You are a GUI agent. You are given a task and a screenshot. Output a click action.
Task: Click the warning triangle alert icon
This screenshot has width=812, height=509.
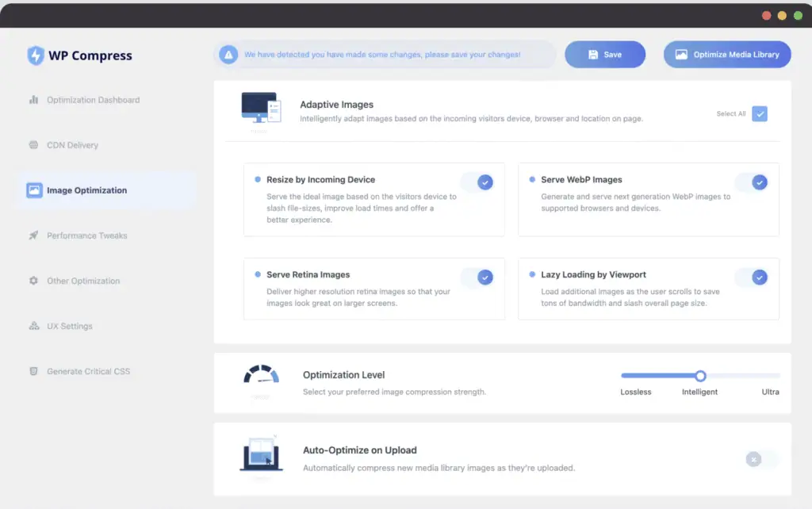tap(228, 55)
